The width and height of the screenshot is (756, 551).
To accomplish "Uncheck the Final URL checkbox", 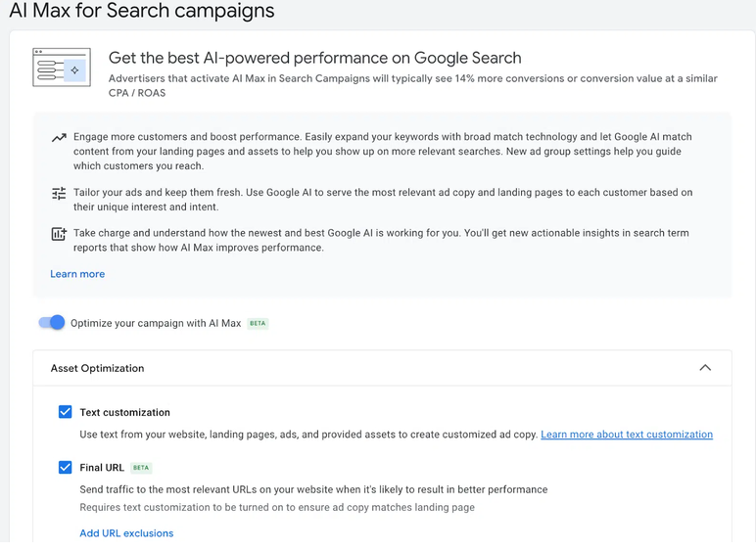I will pos(65,467).
